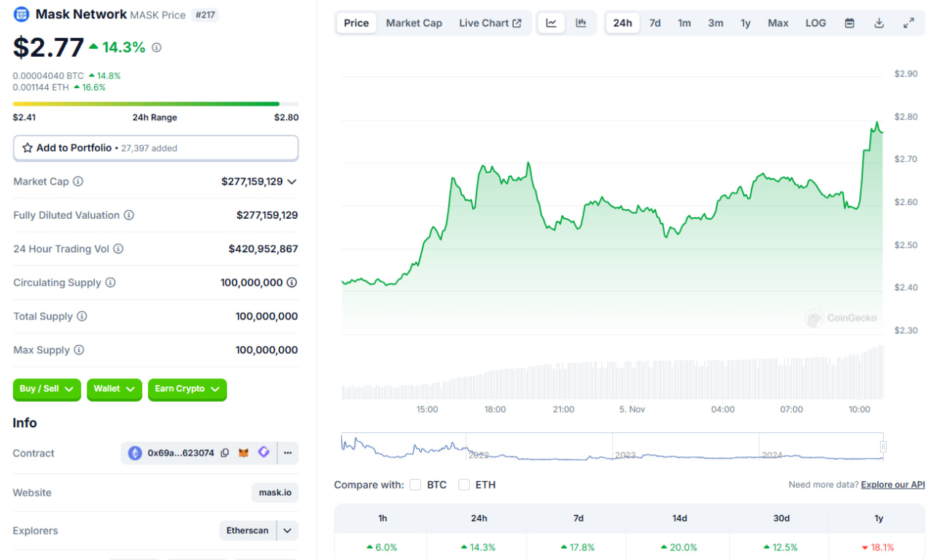Open the external link icon on Live Chart
The height and width of the screenshot is (560, 934).
(517, 23)
